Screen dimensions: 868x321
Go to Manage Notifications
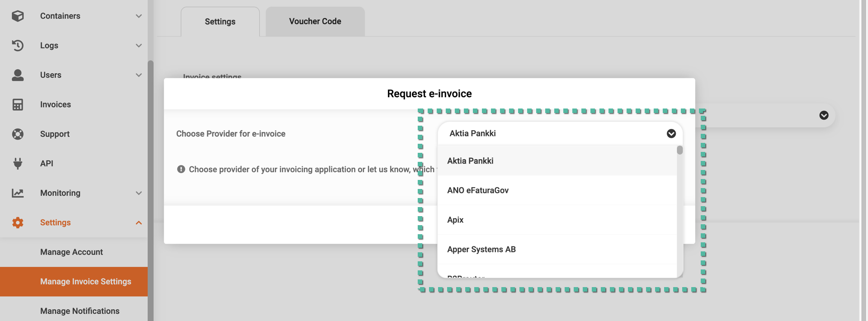click(80, 311)
